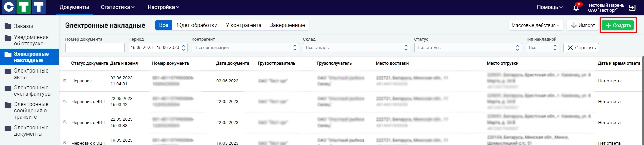Screen dimensions: 644x145
Task: Open the Тип накладной dropdown
Action: coord(542,48)
